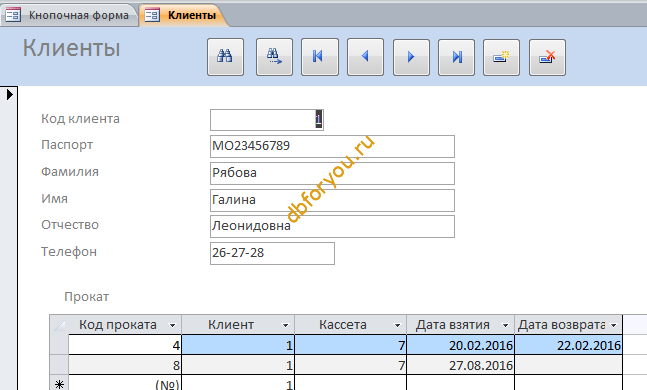Click the Отчество field with Леонидовна
The height and width of the screenshot is (390, 647).
click(x=332, y=226)
